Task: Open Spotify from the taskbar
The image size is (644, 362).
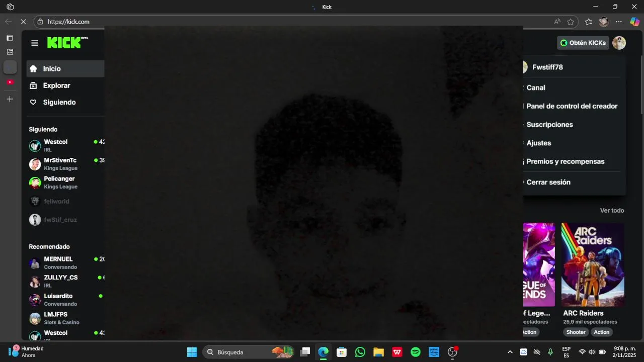Action: [x=416, y=352]
